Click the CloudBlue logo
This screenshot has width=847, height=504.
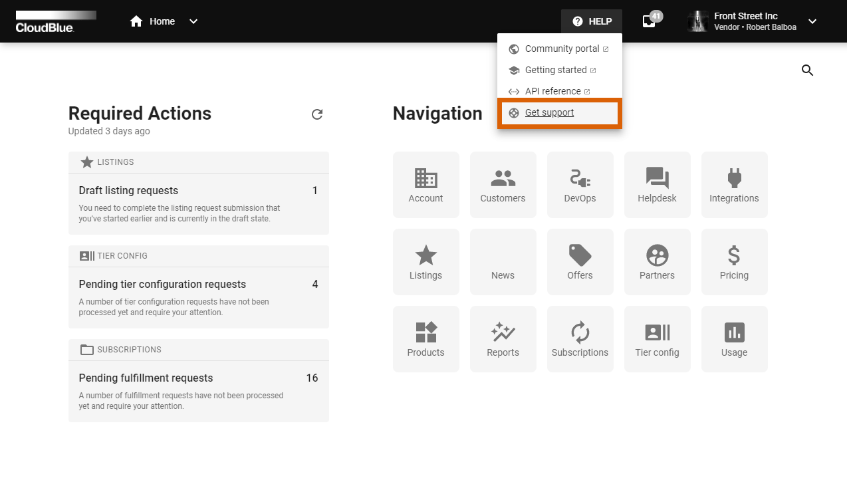pyautogui.click(x=56, y=21)
